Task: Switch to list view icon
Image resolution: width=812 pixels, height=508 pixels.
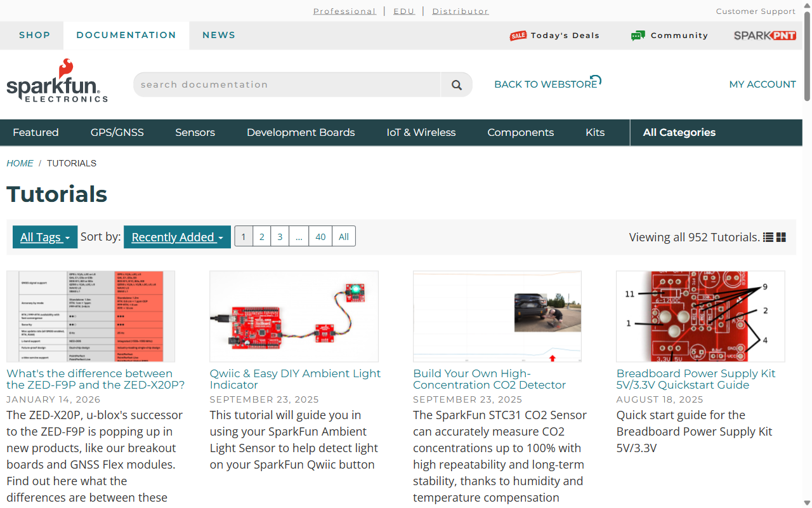Action: click(768, 237)
